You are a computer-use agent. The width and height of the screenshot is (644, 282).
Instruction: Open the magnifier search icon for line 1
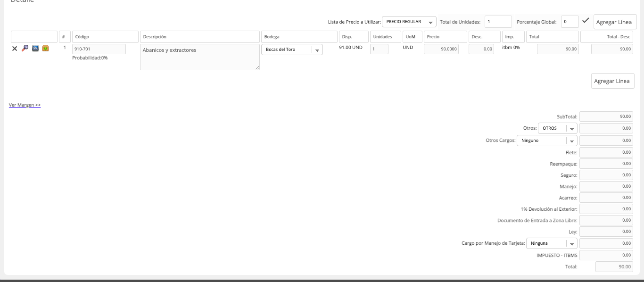[25, 48]
